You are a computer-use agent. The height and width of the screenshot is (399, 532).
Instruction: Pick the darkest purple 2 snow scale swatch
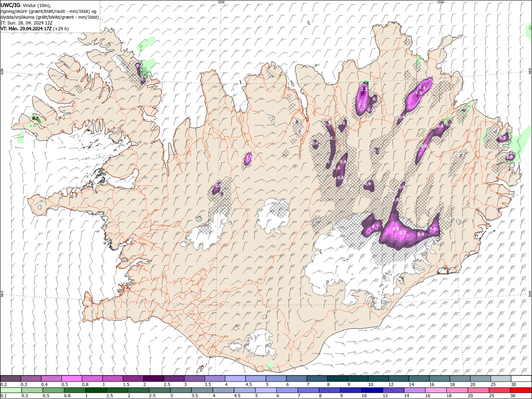click(x=153, y=379)
